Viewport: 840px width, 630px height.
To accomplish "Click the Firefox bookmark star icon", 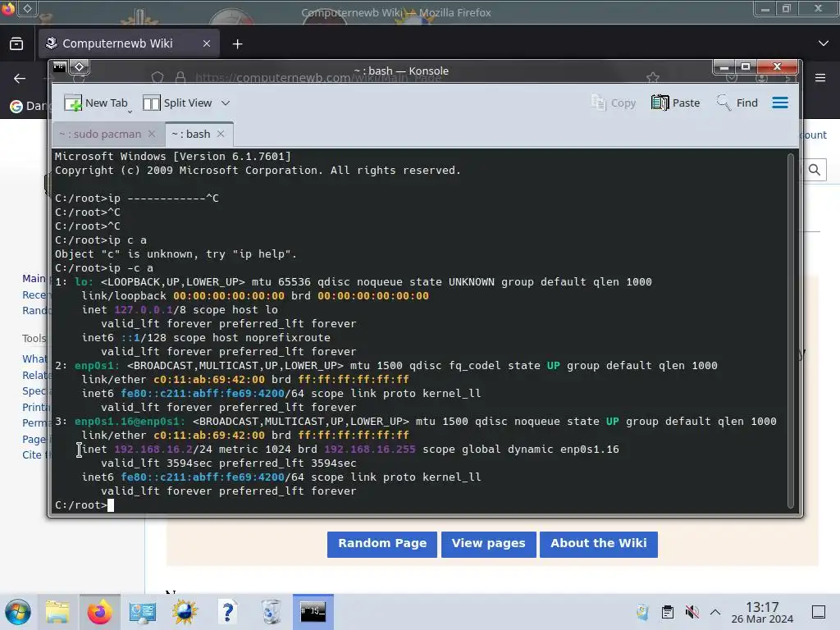I will tap(653, 78).
